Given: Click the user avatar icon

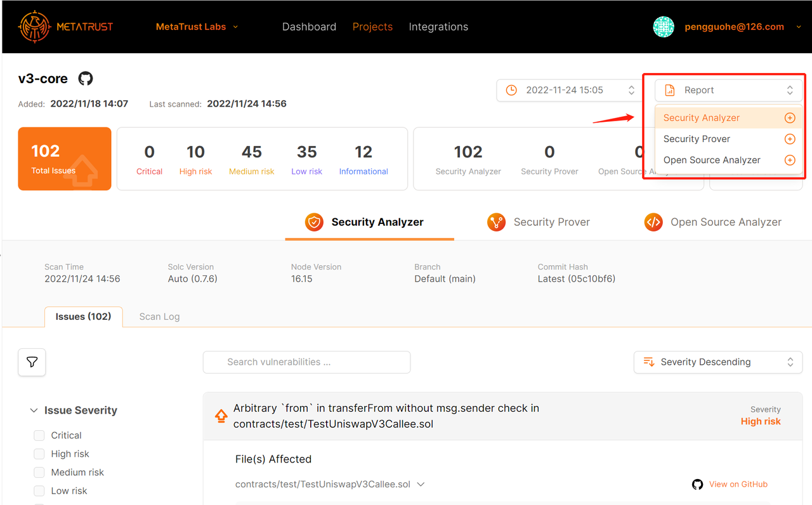Looking at the screenshot, I should pos(664,27).
